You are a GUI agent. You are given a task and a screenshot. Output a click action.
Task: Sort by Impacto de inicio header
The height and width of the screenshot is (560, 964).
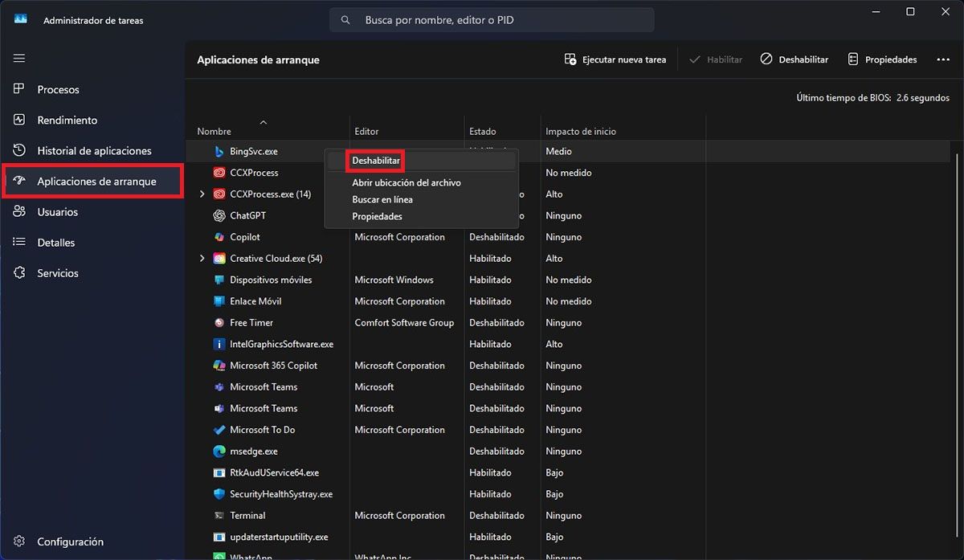[x=581, y=131]
